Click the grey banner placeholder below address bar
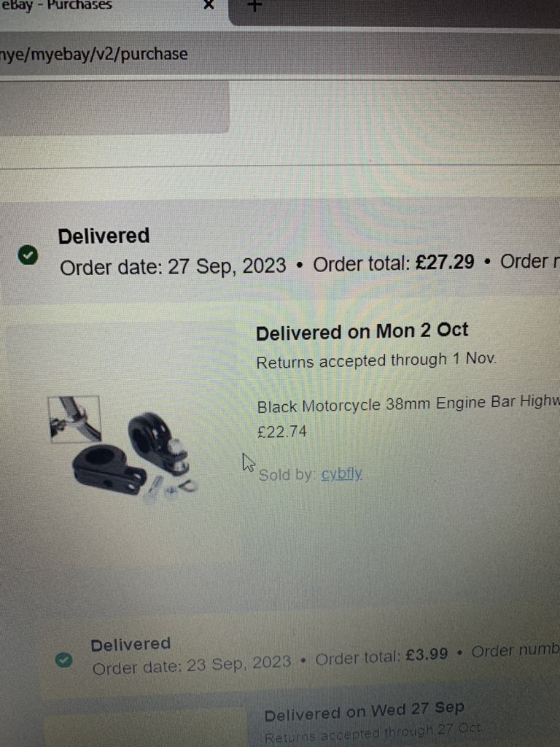The width and height of the screenshot is (560, 747). click(x=114, y=108)
